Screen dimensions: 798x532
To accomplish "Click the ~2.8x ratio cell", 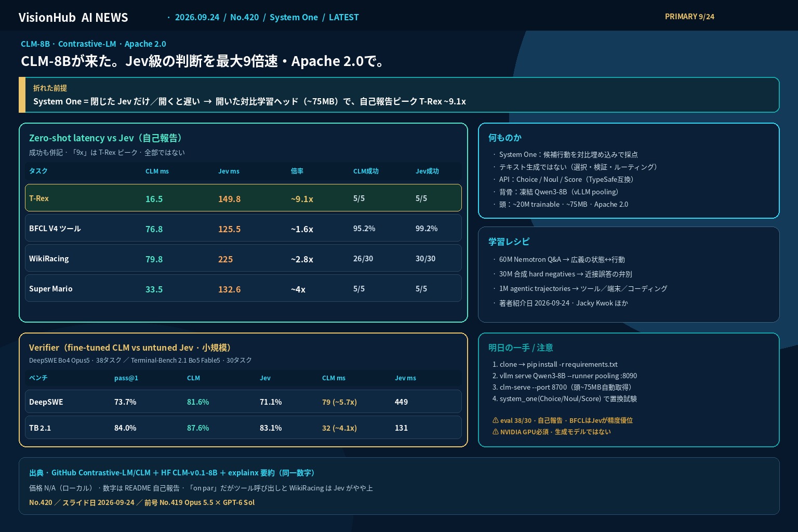I will coord(302,259).
